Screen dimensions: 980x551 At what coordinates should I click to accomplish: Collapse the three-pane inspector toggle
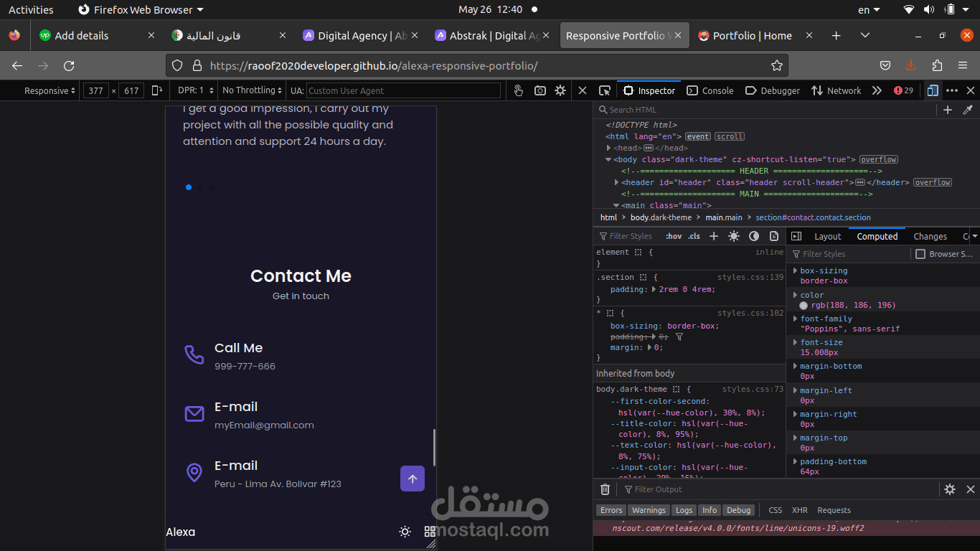coord(796,236)
